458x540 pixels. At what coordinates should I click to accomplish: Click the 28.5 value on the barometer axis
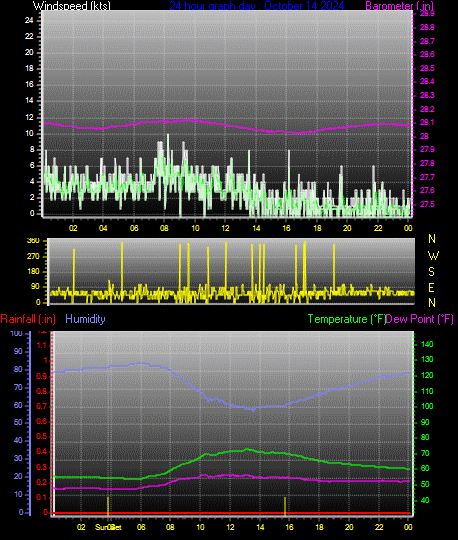pos(427,68)
